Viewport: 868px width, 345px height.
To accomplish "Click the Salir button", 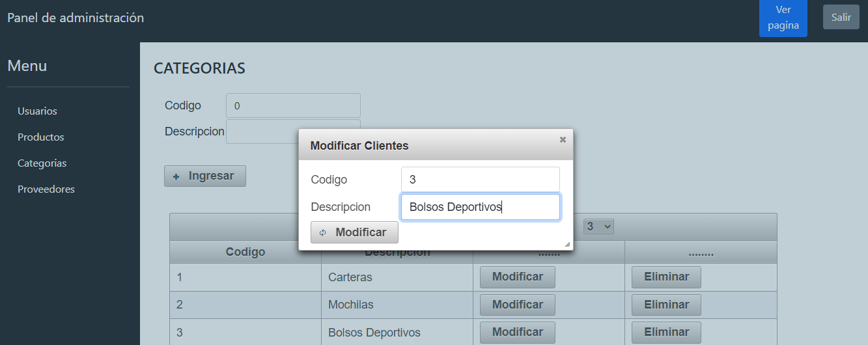I will coord(841,17).
